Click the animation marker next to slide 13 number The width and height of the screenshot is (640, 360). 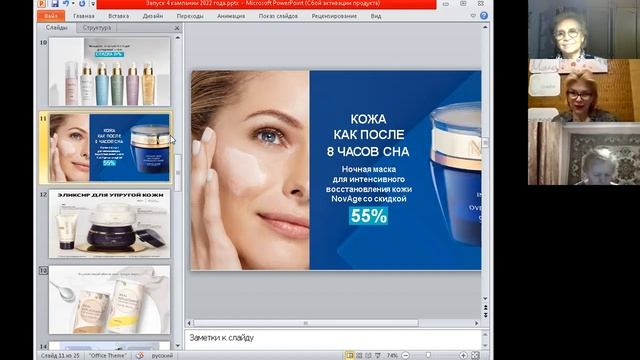[x=43, y=270]
